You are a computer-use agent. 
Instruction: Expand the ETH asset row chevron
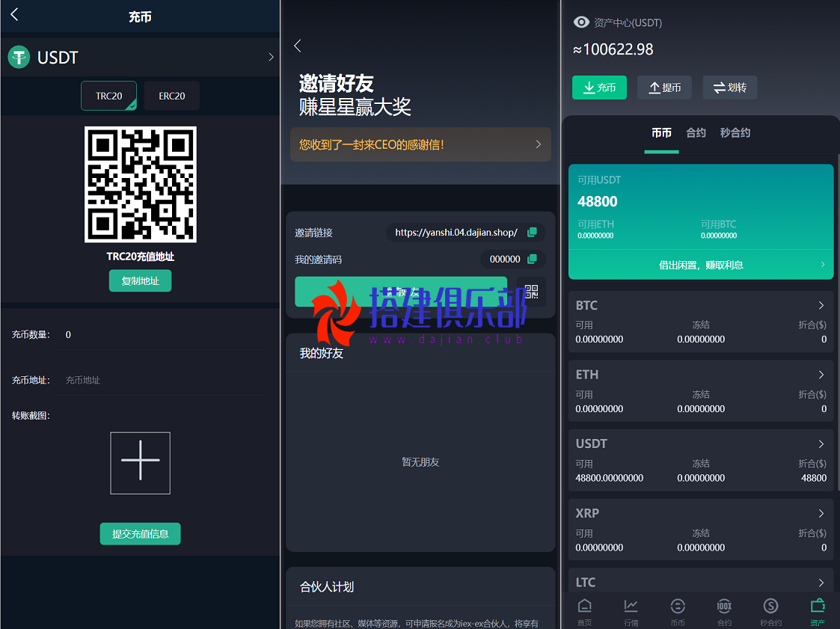pos(821,375)
